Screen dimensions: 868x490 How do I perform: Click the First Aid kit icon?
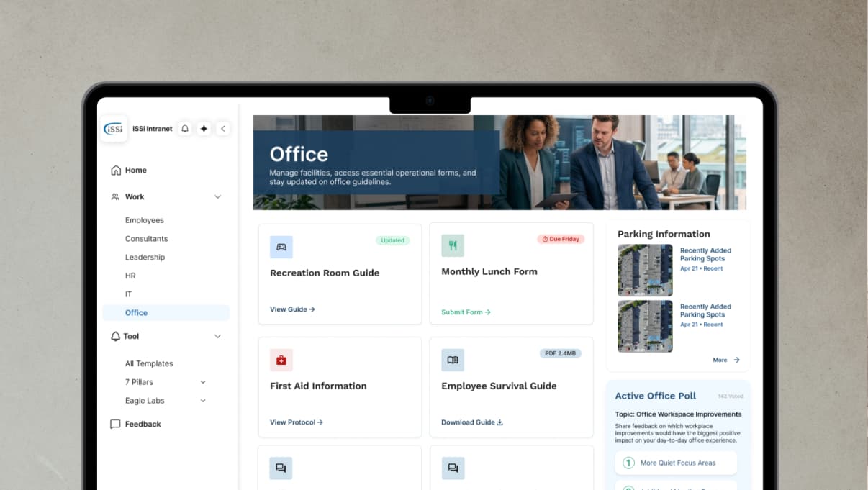point(281,360)
